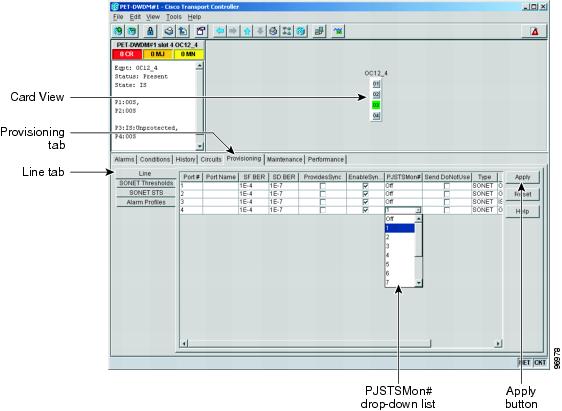Click the stacked shelves toolbar icon
The height and width of the screenshot is (411, 562).
(x=319, y=32)
